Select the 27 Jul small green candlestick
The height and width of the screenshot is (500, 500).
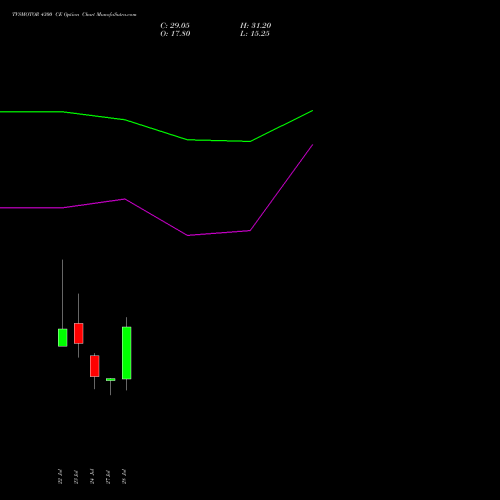click(x=110, y=379)
